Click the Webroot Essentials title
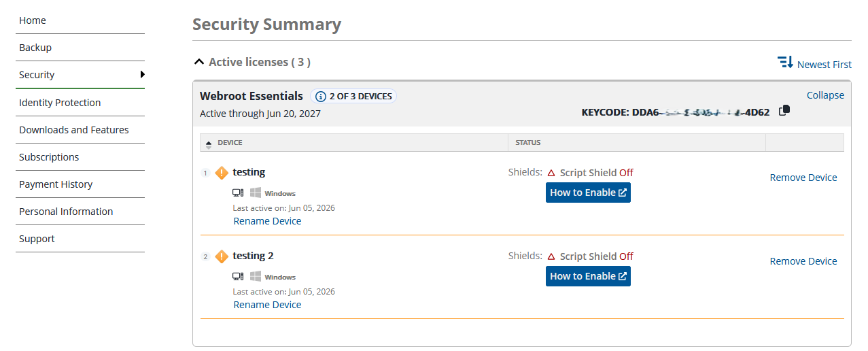868x351 pixels. point(251,96)
